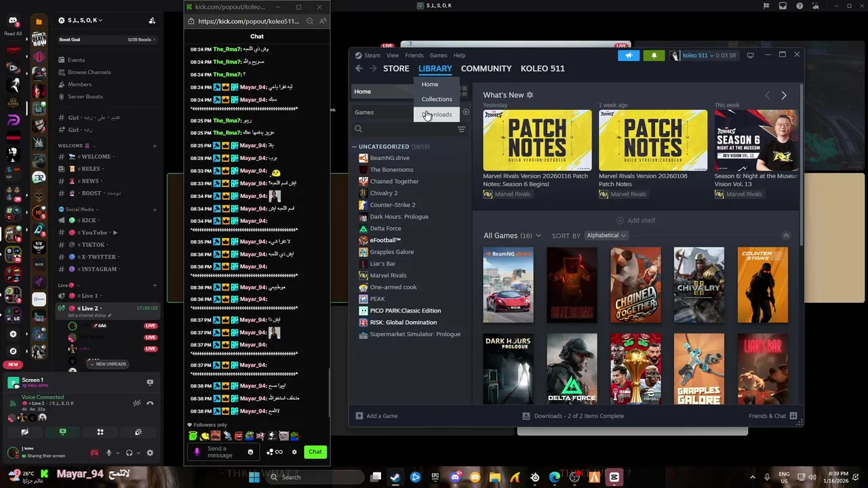Viewport: 868px width, 488px height.
Task: Open Downloads status at Steam bottom
Action: 573,416
